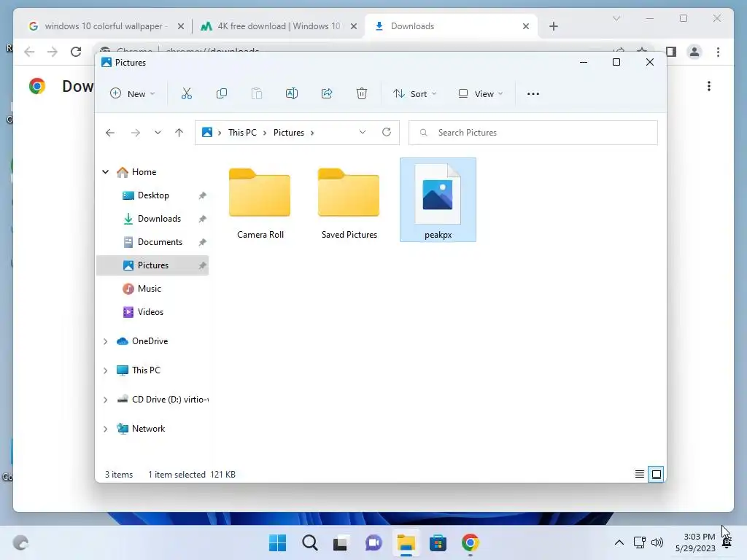Click the Rename icon in toolbar

tap(292, 94)
